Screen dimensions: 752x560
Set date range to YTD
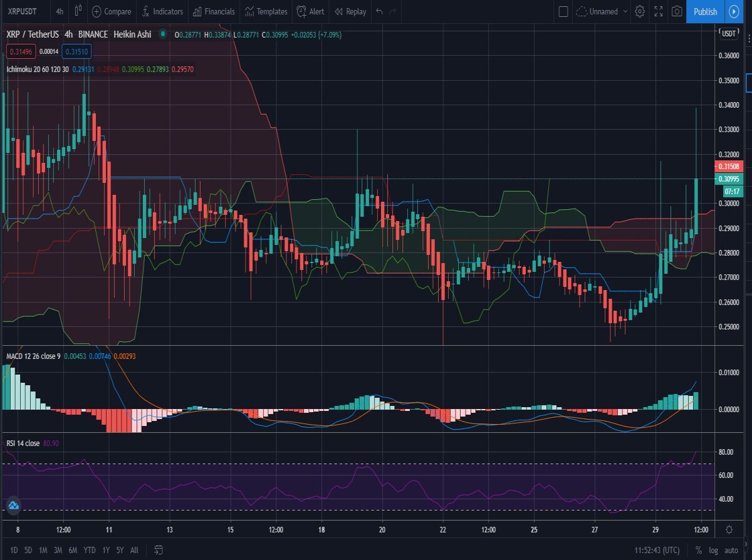point(90,550)
